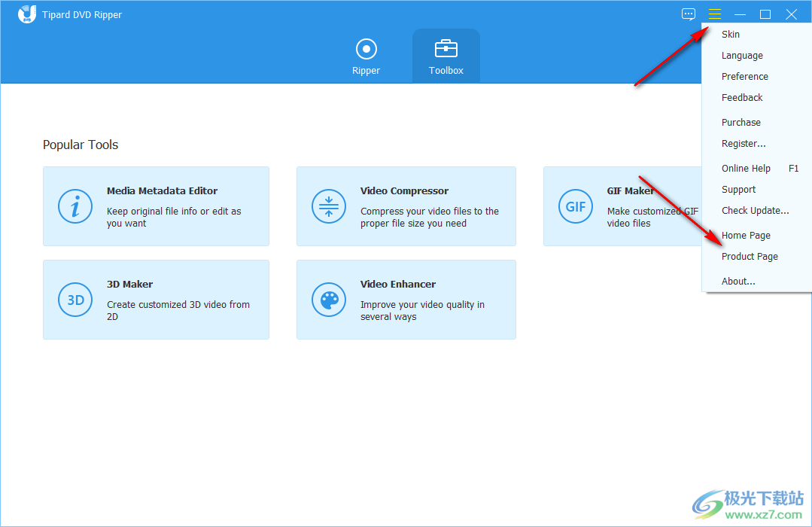Open Online Help menu item
The width and height of the screenshot is (812, 527).
[747, 169]
